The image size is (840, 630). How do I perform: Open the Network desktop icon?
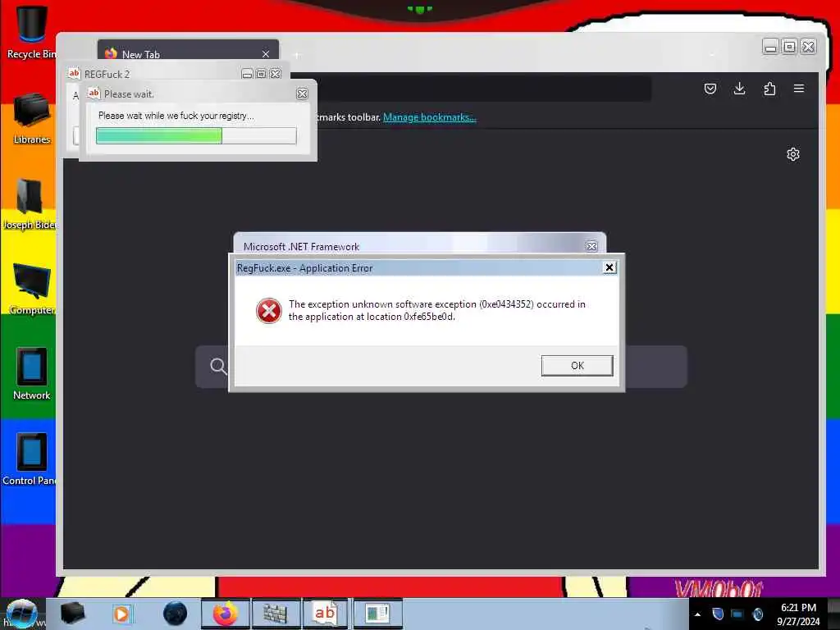click(x=32, y=374)
